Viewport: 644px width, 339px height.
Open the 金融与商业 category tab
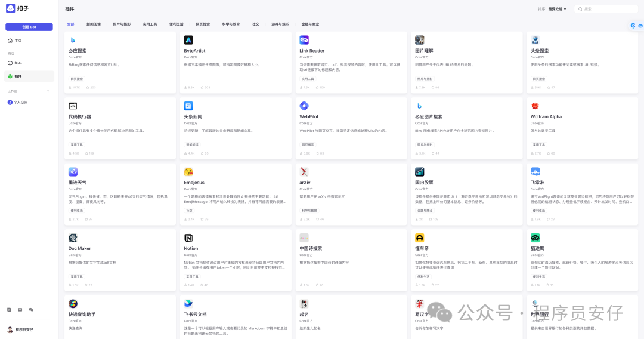310,24
